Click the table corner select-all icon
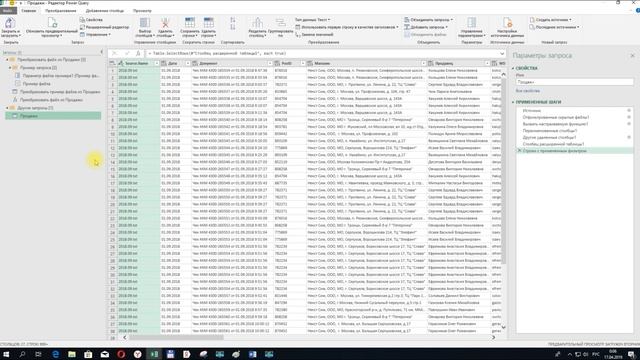Image resolution: width=640 pixels, height=360 pixels. point(112,63)
